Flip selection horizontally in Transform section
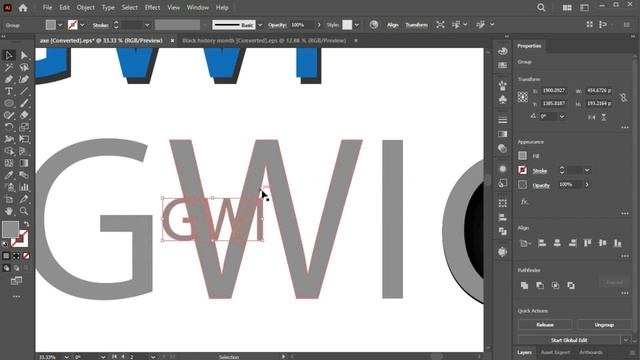Image resolution: width=640 pixels, height=360 pixels. (x=592, y=117)
